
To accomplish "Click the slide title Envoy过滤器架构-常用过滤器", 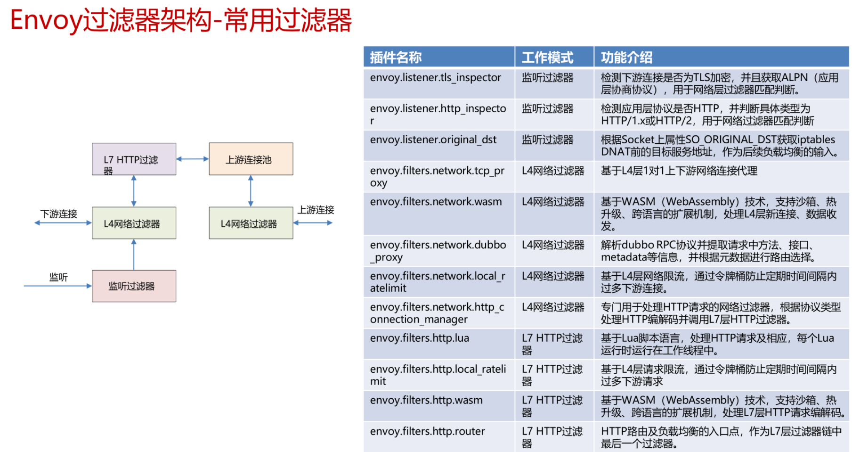I will [181, 21].
